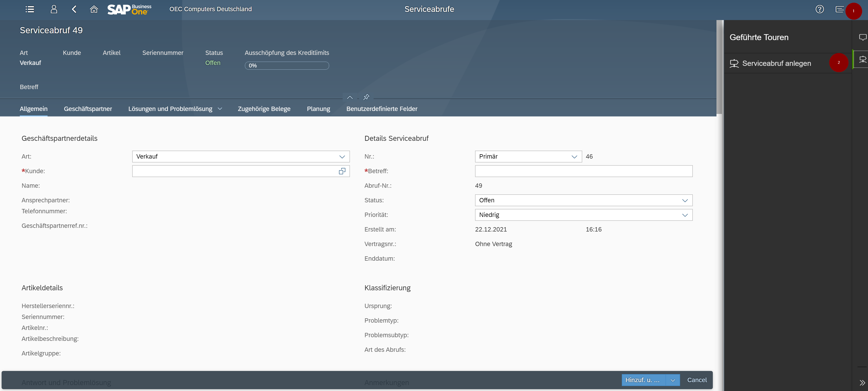Open the Kunde selection list icon
Viewport: 868px width, 391px height.
coord(342,171)
